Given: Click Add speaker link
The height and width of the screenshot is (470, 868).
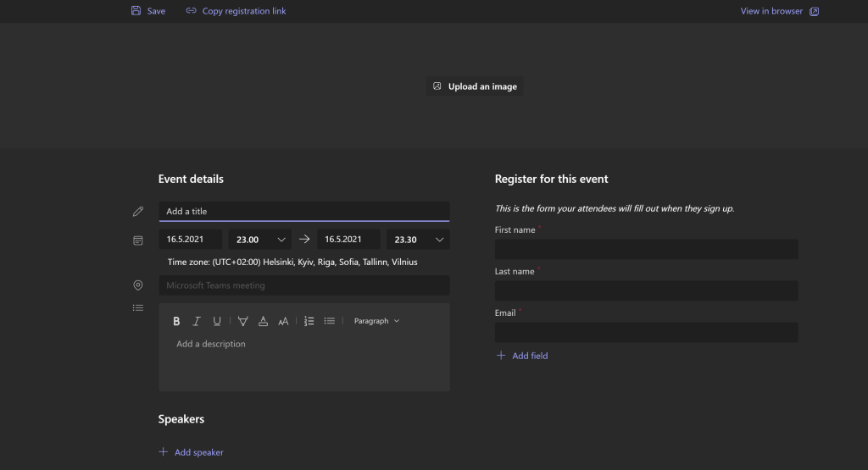Looking at the screenshot, I should click(192, 452).
